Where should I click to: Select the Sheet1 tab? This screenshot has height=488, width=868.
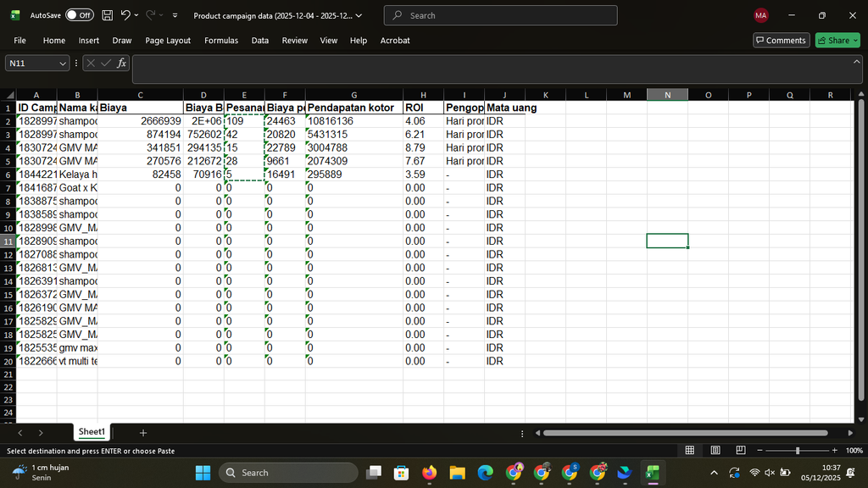tap(92, 432)
